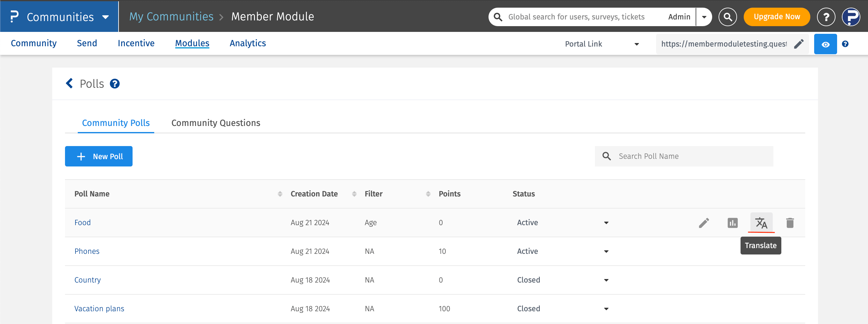The width and height of the screenshot is (868, 324).
Task: Switch to Community Questions tab
Action: click(x=216, y=123)
